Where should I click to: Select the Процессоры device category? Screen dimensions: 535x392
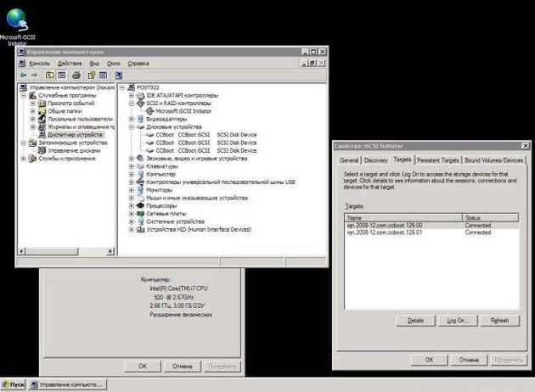pos(161,206)
